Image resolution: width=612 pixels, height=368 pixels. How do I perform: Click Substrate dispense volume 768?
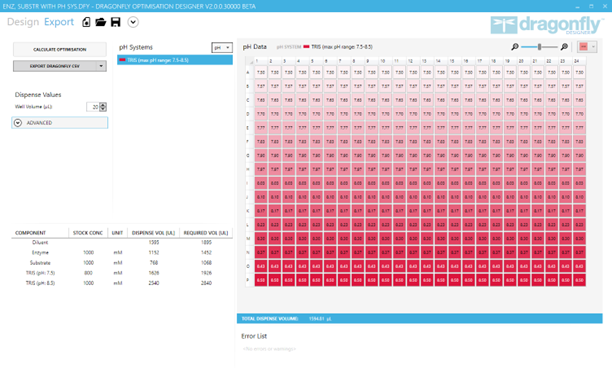pyautogui.click(x=154, y=263)
